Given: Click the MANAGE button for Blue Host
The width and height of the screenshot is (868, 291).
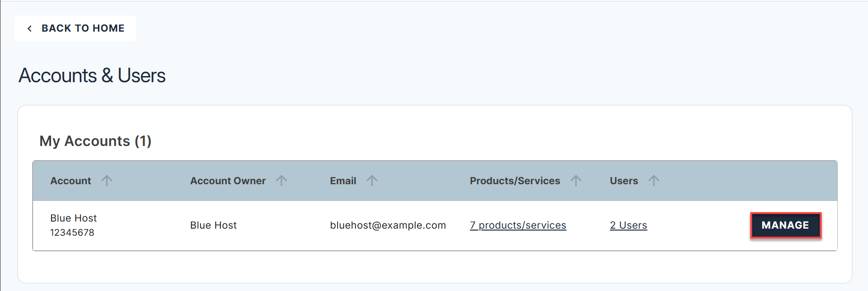Looking at the screenshot, I should [x=785, y=225].
